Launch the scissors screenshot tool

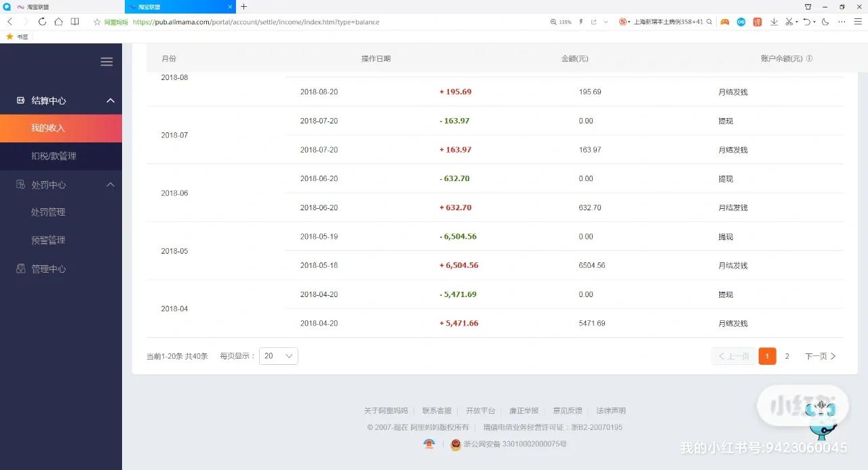click(x=788, y=22)
